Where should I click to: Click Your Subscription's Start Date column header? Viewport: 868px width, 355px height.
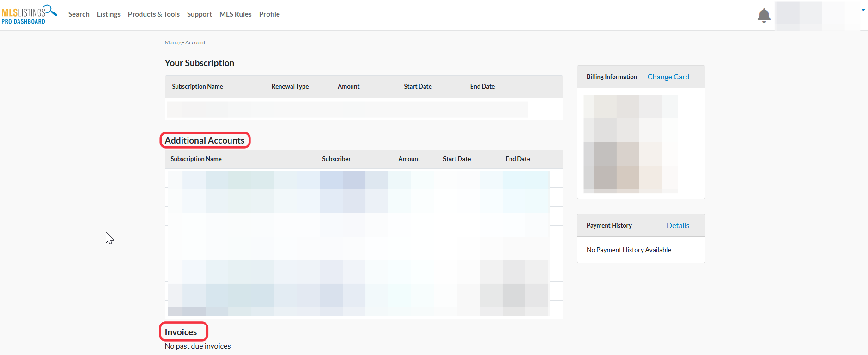tap(418, 87)
